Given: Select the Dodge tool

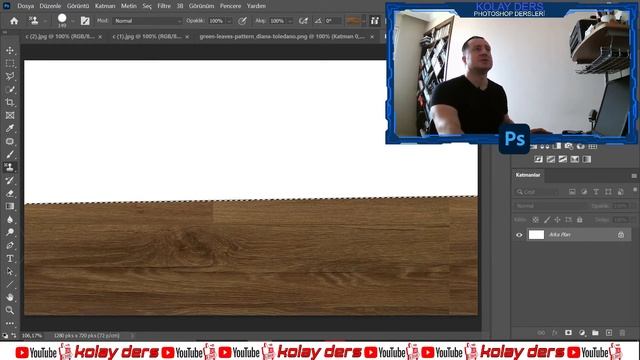Looking at the screenshot, I should (10, 232).
